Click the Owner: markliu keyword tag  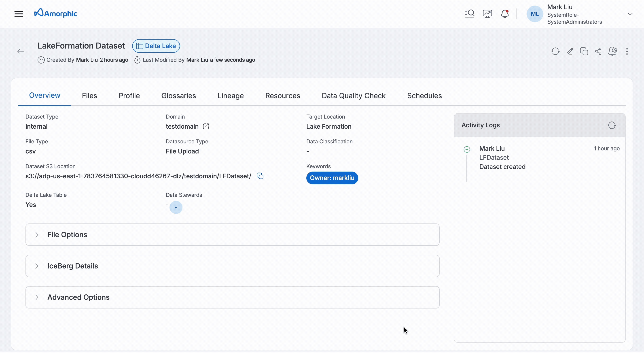(x=332, y=178)
